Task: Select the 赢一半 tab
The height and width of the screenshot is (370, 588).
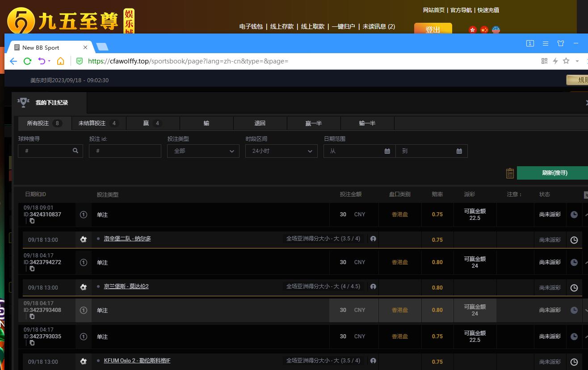Action: tap(313, 123)
